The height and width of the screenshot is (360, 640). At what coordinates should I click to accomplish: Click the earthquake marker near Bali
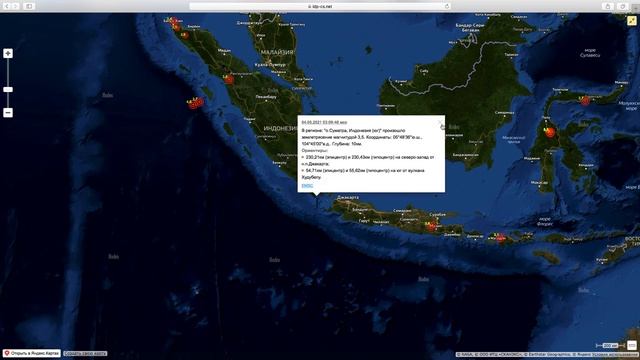point(500,238)
